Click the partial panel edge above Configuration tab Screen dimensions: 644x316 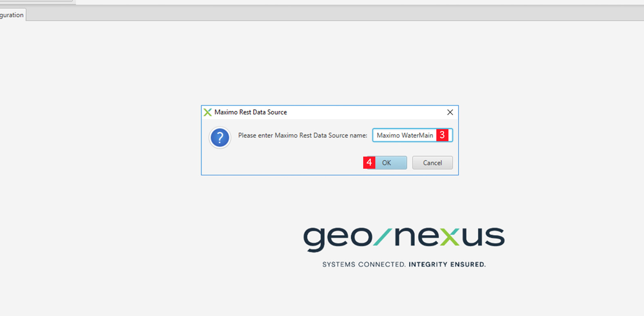[x=36, y=1]
